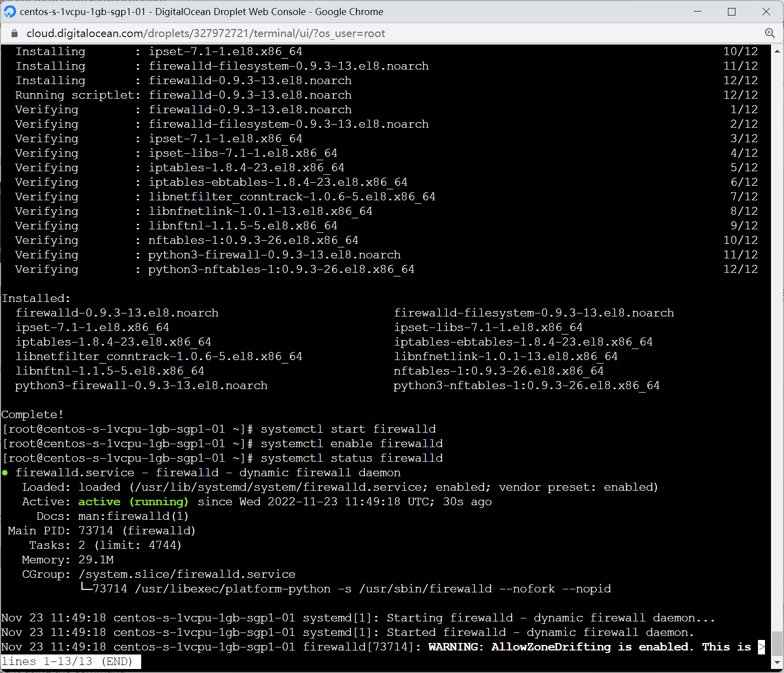This screenshot has width=784, height=673.
Task: Click the 'Installed:' heading in terminal output
Action: [36, 298]
